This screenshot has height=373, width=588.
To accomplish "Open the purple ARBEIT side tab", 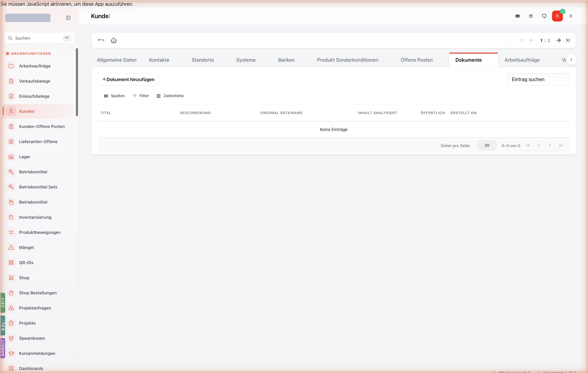I will [3, 348].
